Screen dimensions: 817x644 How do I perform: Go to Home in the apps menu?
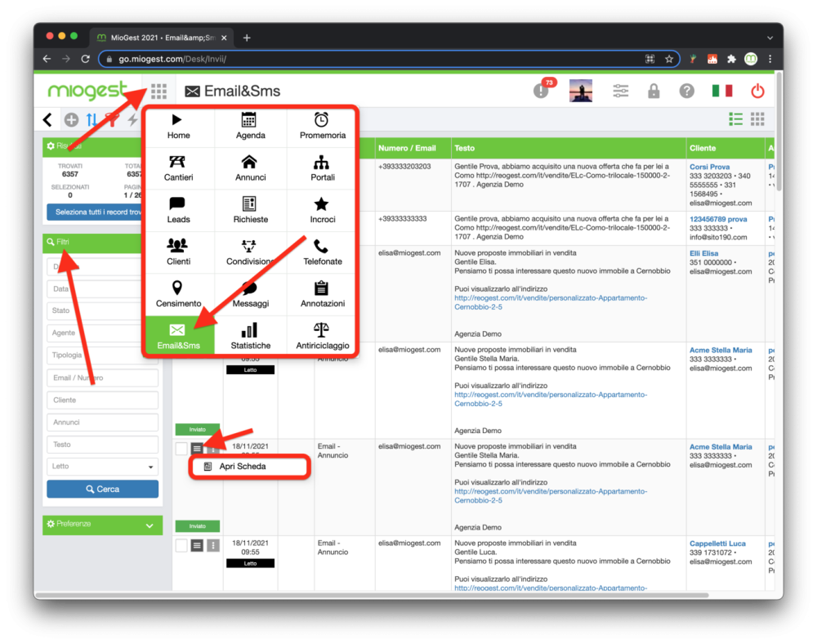pyautogui.click(x=178, y=127)
